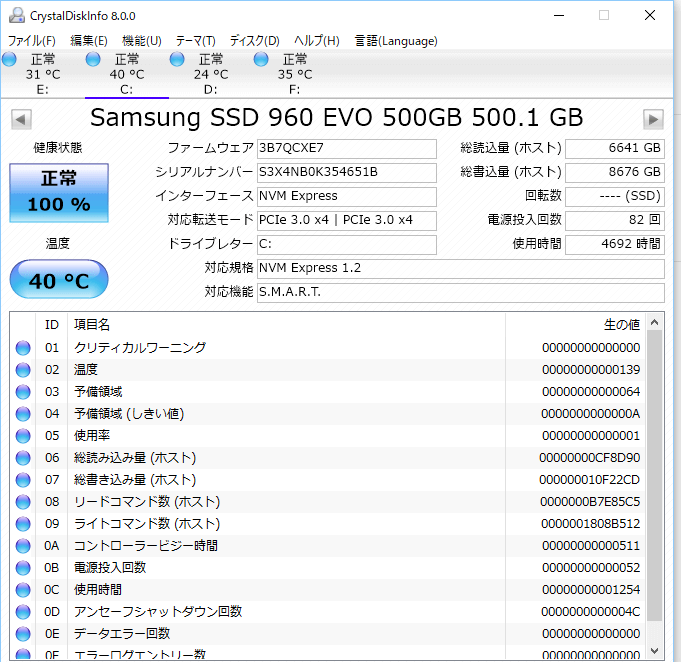Click raw value 000000010F22CD

[589, 480]
